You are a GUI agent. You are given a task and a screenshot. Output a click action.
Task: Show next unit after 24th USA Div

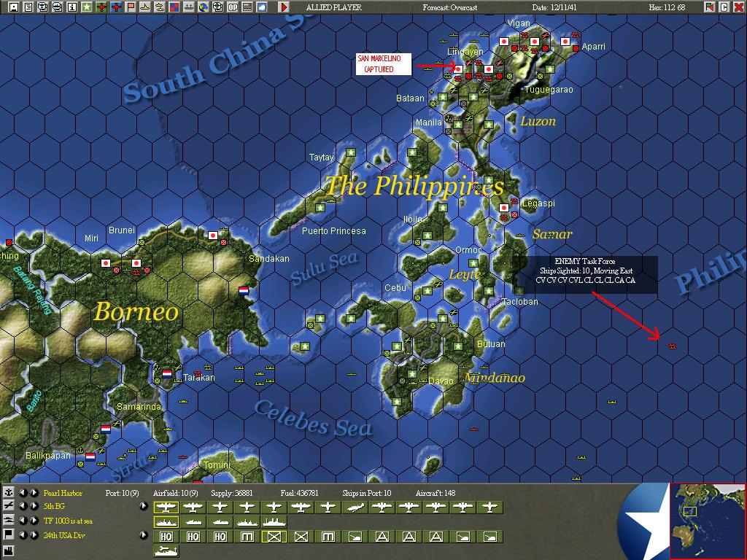34,535
